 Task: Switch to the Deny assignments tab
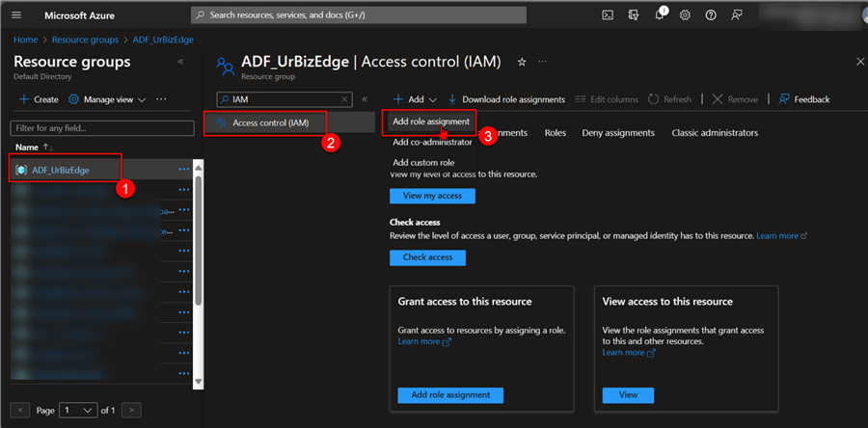point(617,132)
